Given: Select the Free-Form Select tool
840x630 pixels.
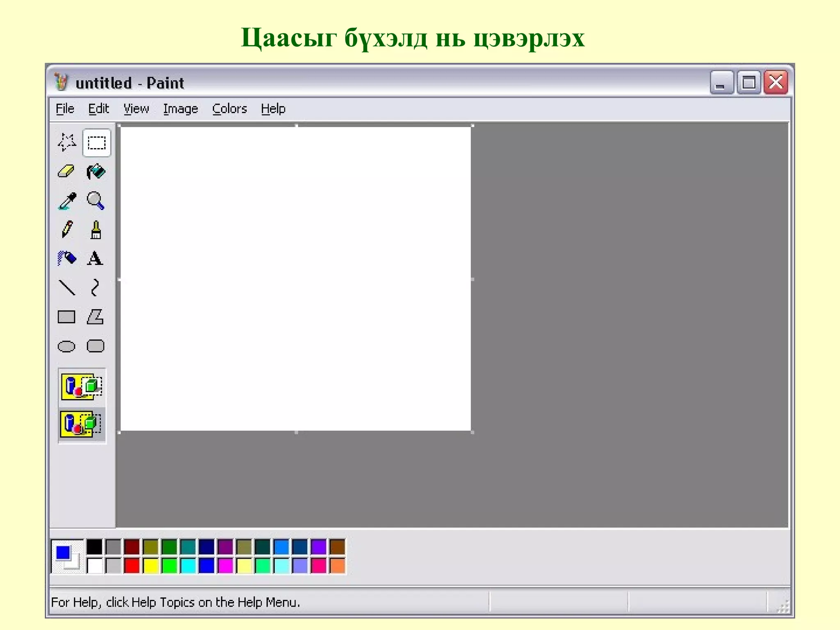Looking at the screenshot, I should click(x=66, y=143).
